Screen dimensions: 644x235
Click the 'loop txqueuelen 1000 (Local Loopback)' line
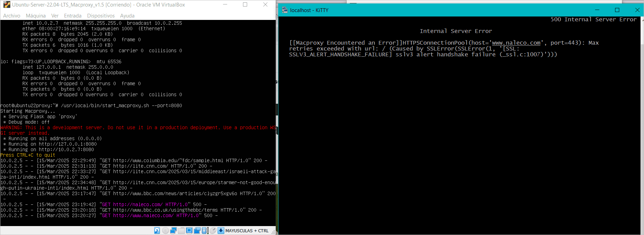tap(76, 72)
